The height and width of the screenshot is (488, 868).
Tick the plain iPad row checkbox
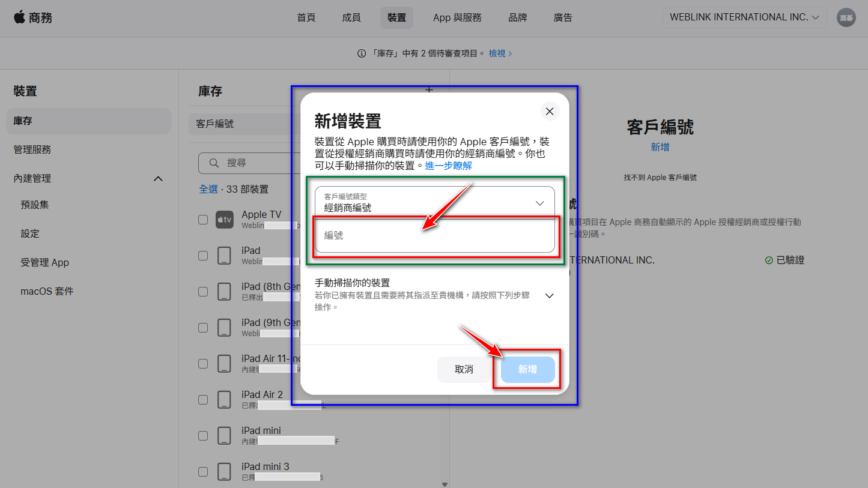203,256
